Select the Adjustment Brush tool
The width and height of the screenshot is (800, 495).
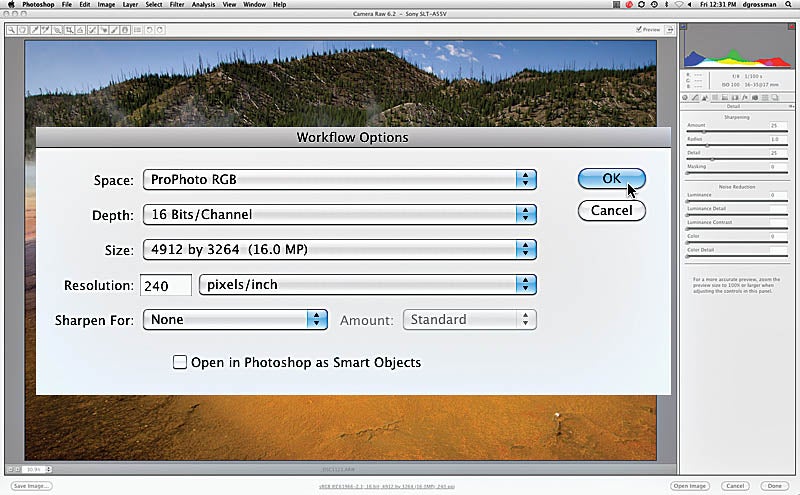pyautogui.click(x=114, y=30)
